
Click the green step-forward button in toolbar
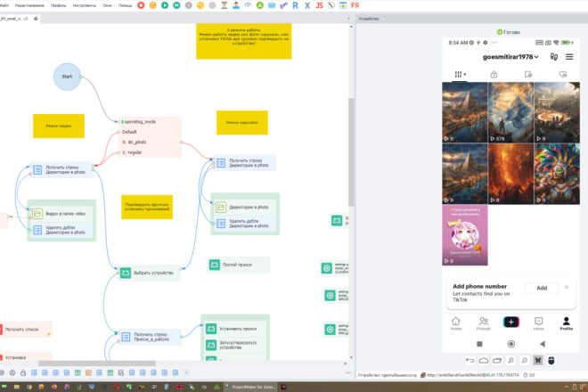coord(176,5)
